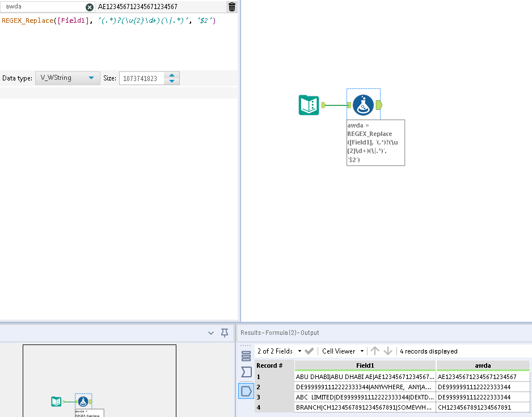Collapse the overview panel with the chevron

click(x=210, y=333)
